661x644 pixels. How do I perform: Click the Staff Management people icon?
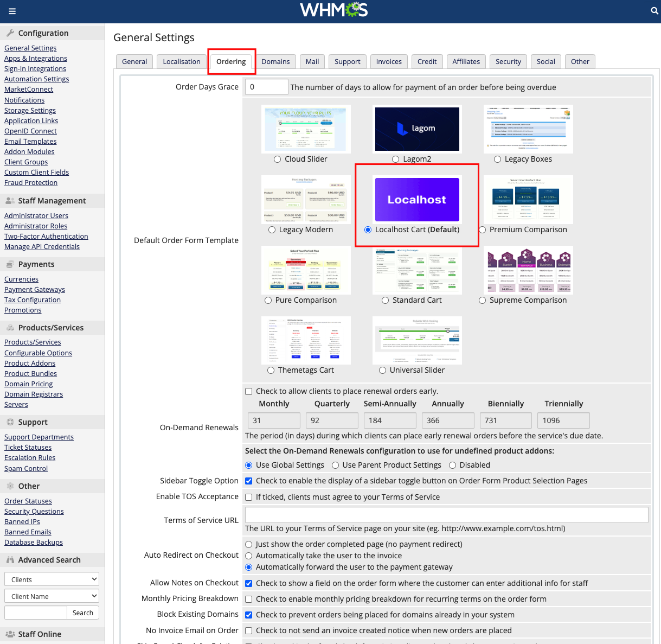pos(10,201)
